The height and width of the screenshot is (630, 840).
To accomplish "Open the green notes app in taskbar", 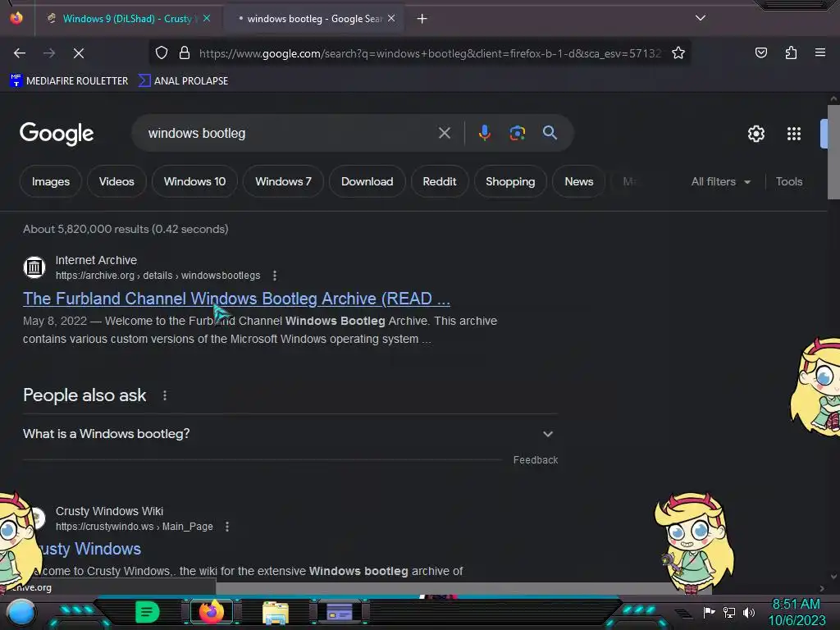I will 148,612.
